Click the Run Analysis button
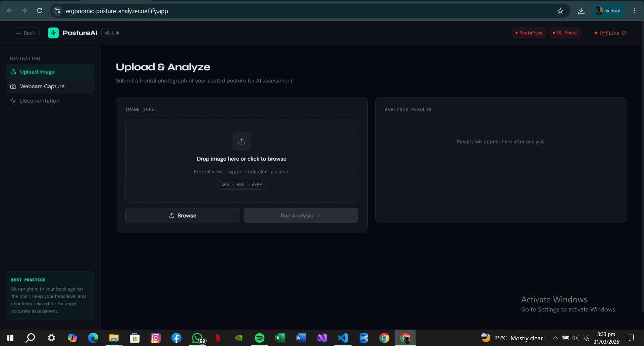The image size is (644, 346). pos(301,215)
